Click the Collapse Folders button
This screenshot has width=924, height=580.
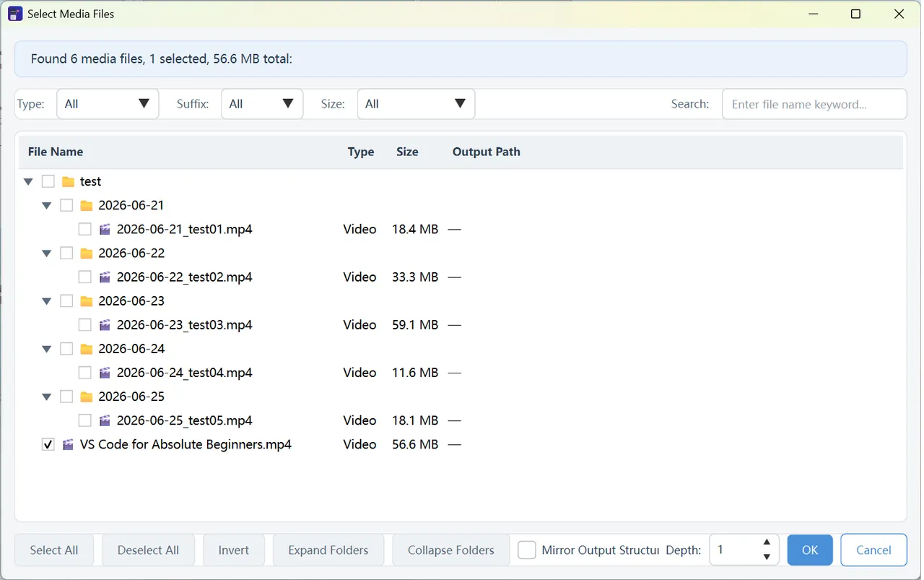451,550
